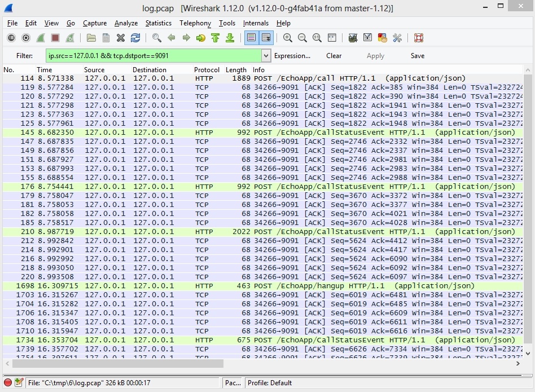Expand the filter history dropdown arrow
This screenshot has height=392, width=535.
(266, 56)
